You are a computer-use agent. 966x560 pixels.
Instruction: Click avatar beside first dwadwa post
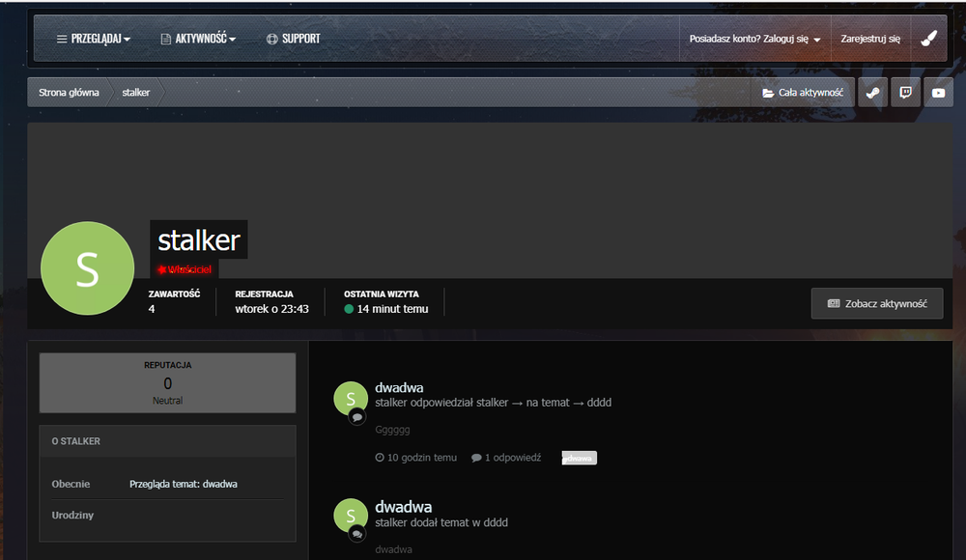350,399
